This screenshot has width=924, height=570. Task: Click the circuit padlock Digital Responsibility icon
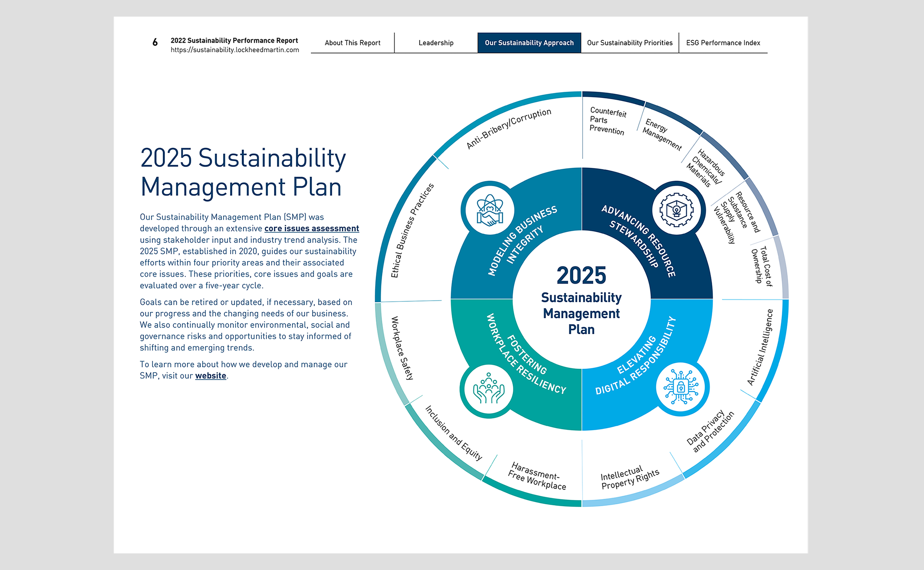[680, 387]
